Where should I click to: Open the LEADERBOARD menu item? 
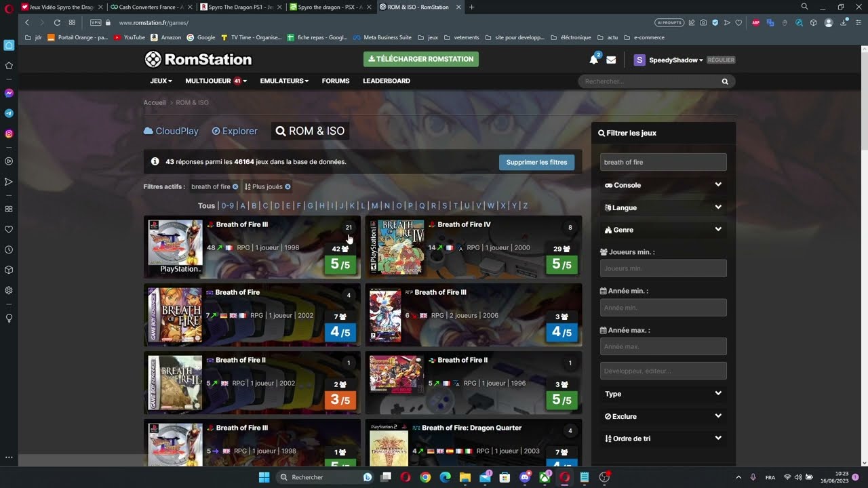tap(387, 81)
